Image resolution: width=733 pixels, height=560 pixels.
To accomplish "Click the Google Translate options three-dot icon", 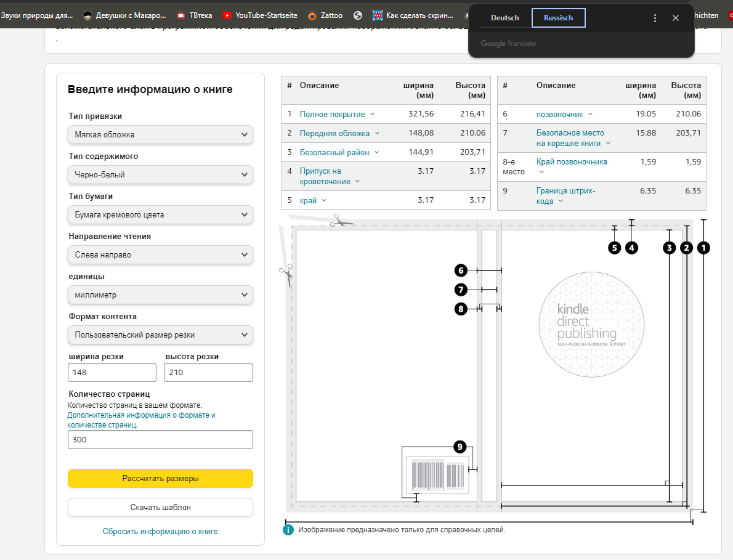I will [x=655, y=18].
